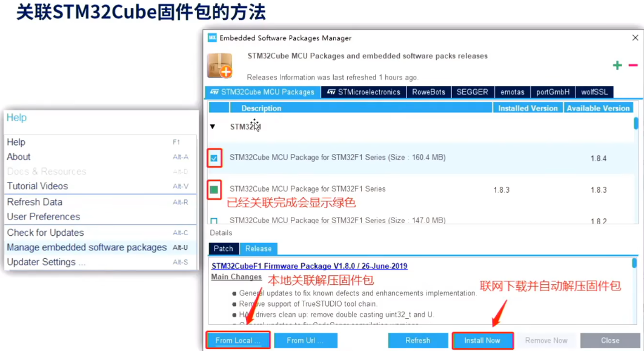Click the Refresh button
644x351 pixels.
tap(417, 340)
